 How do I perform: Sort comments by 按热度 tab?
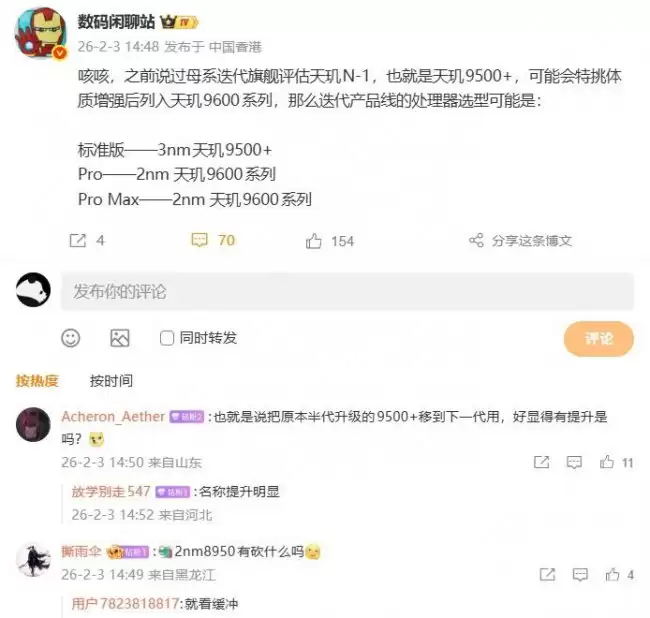tap(37, 380)
